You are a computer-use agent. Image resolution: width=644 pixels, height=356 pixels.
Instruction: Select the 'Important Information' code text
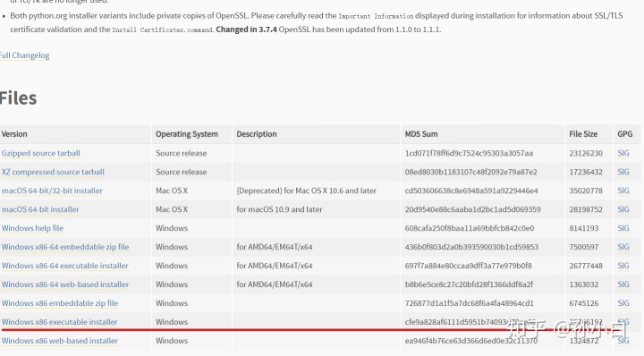pyautogui.click(x=376, y=16)
